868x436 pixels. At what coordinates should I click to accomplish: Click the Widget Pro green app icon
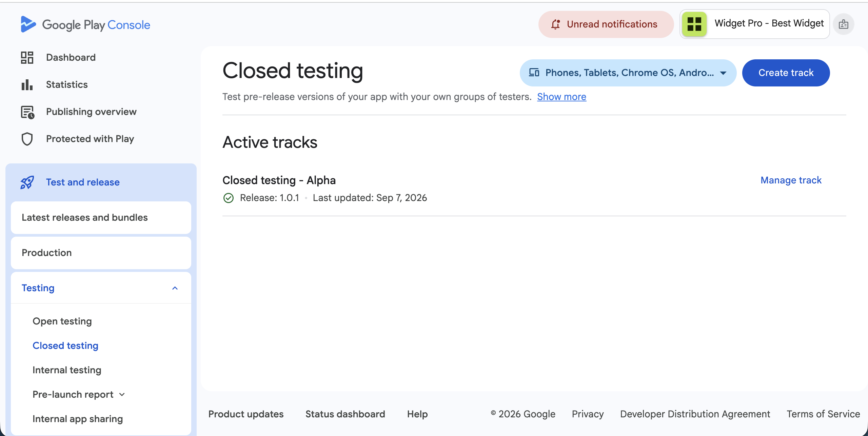click(x=694, y=24)
